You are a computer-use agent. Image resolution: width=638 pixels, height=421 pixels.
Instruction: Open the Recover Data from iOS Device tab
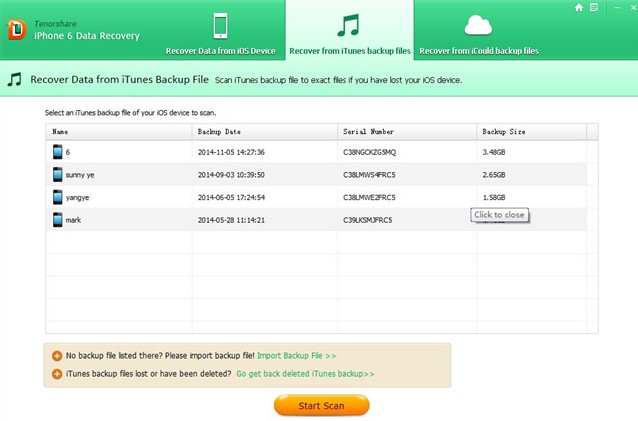coord(220,33)
